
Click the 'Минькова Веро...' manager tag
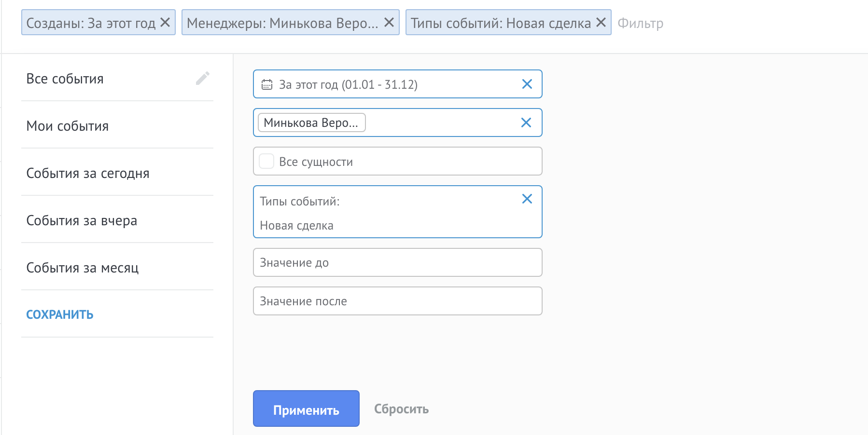coord(311,122)
